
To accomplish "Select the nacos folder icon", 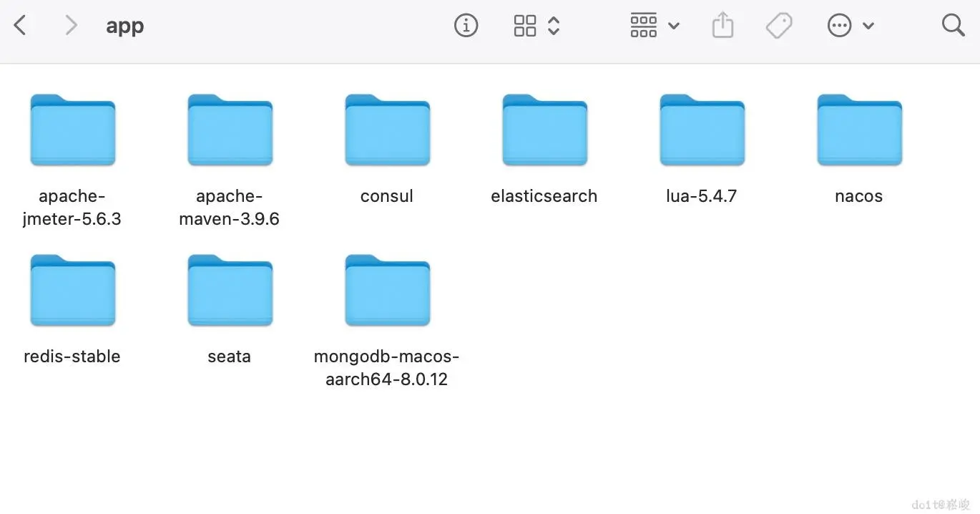I will click(x=859, y=130).
